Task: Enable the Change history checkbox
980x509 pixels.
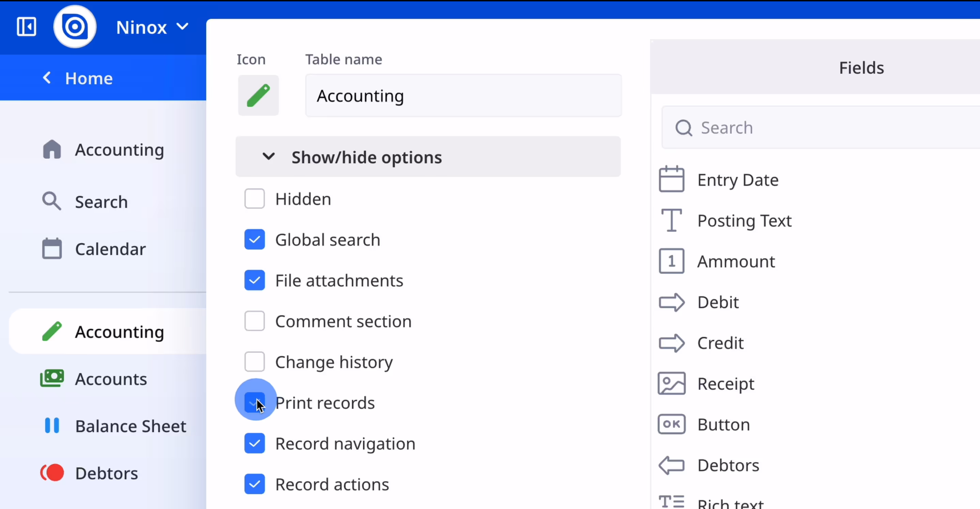Action: (x=255, y=362)
